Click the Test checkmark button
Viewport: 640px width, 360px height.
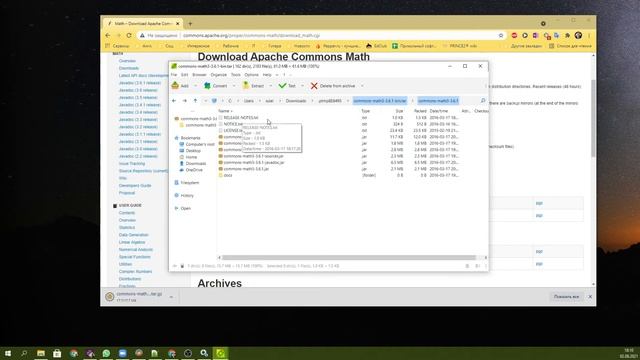[x=287, y=86]
